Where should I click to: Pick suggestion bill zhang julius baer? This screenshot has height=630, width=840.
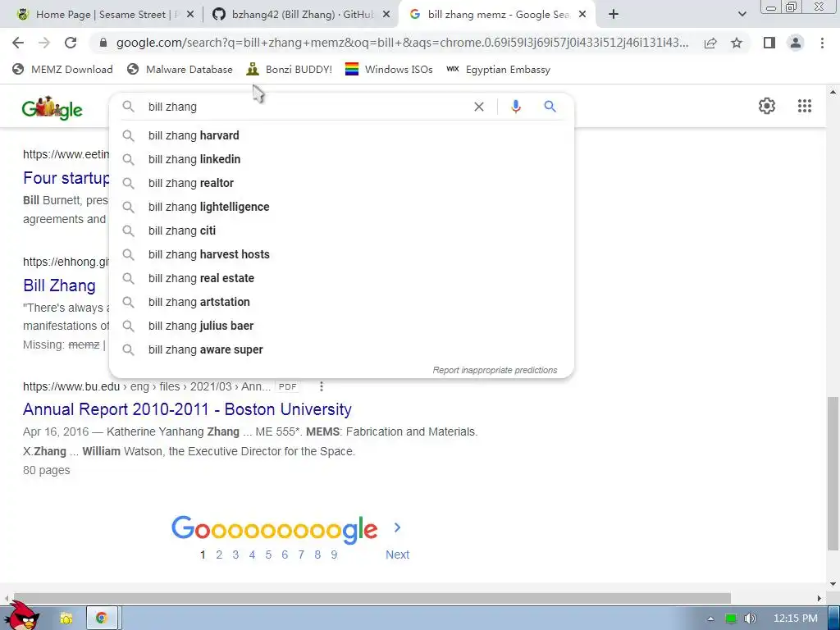[x=341, y=326]
